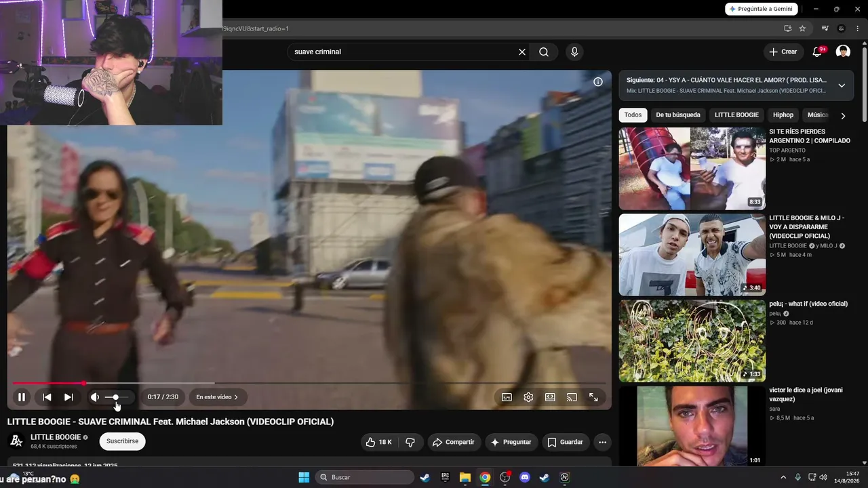The width and height of the screenshot is (868, 488).
Task: Open Chrome media controls icon
Action: [x=825, y=28]
